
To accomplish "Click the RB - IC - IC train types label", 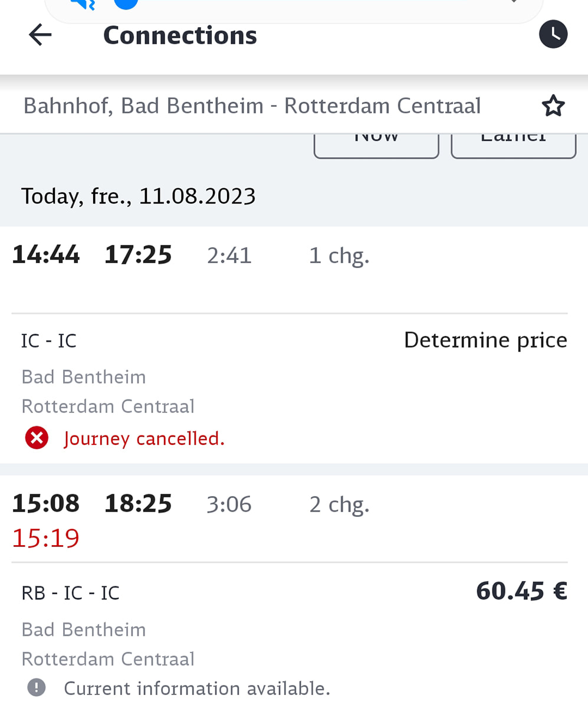I will [x=70, y=593].
